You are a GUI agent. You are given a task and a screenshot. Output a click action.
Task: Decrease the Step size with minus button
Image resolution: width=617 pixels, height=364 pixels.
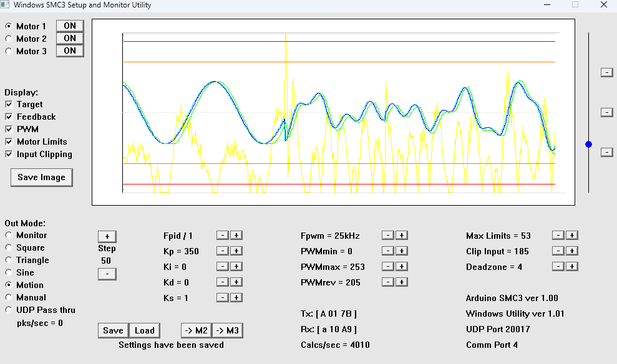pyautogui.click(x=107, y=274)
